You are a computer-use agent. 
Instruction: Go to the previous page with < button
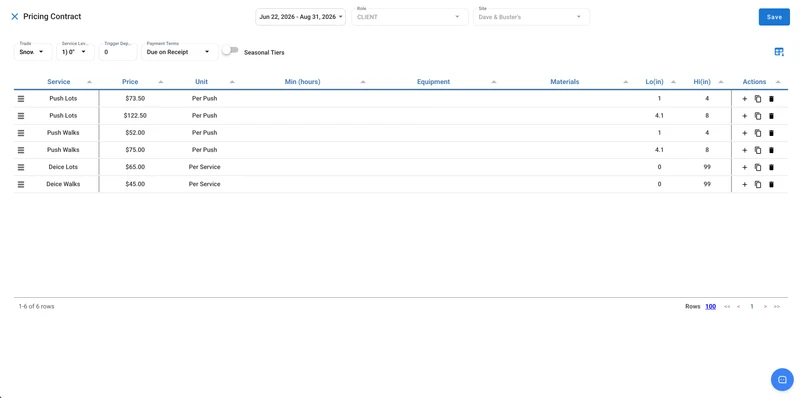[738, 307]
